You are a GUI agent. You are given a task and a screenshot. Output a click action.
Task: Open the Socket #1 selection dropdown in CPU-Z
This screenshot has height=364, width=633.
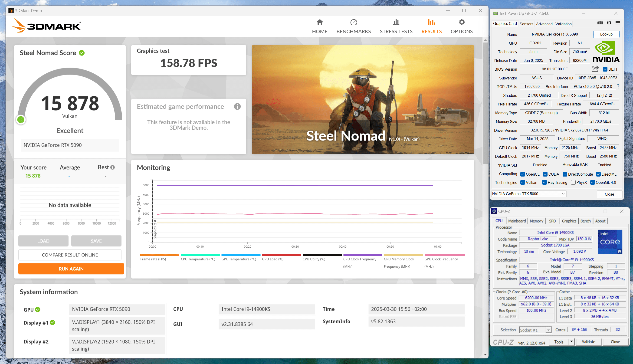[x=535, y=330]
